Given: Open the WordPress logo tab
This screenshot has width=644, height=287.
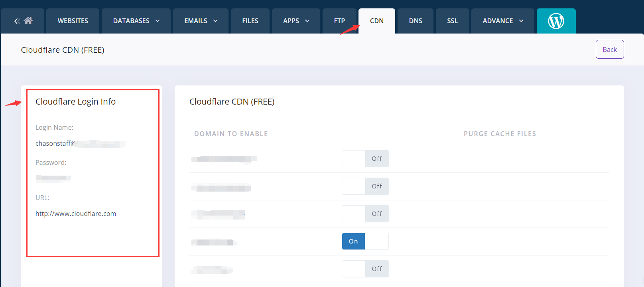Looking at the screenshot, I should (556, 21).
